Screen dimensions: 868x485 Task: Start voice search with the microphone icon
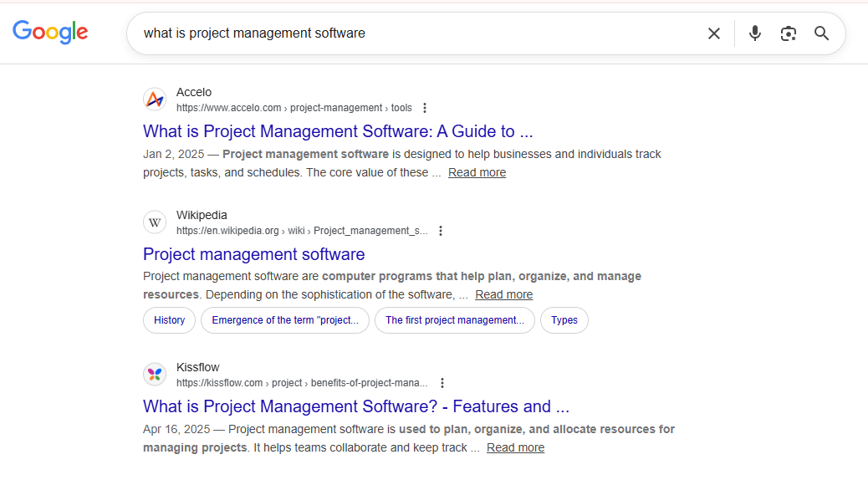click(754, 33)
